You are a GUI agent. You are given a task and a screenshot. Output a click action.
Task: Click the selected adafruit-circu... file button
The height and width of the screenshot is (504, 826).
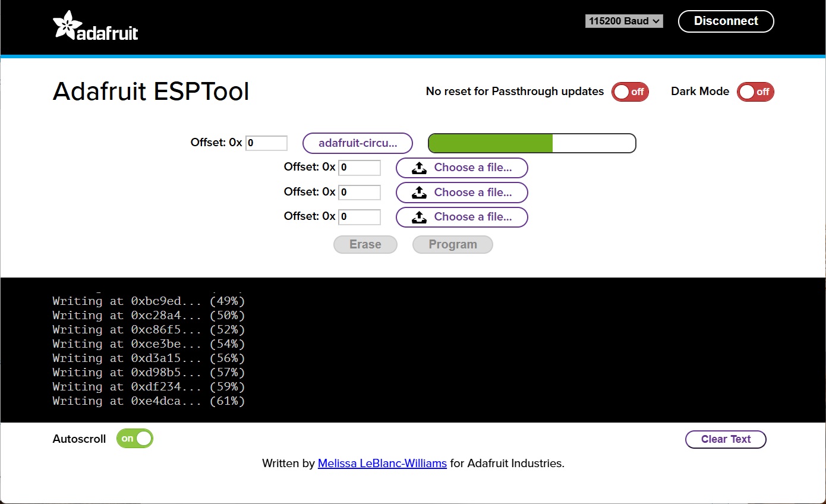[358, 143]
